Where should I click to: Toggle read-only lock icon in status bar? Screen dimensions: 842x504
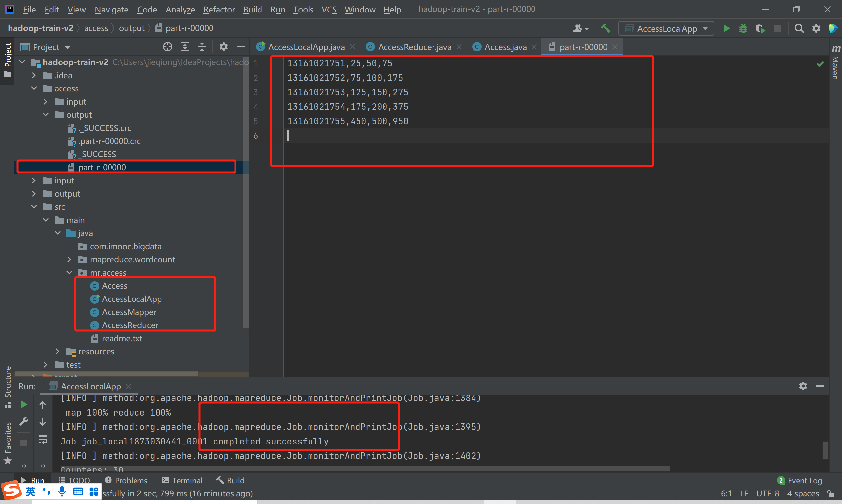click(831, 493)
